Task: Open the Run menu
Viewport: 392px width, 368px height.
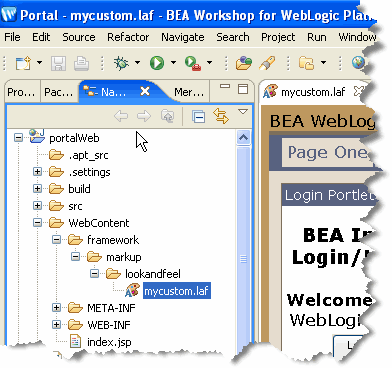Action: [317, 37]
